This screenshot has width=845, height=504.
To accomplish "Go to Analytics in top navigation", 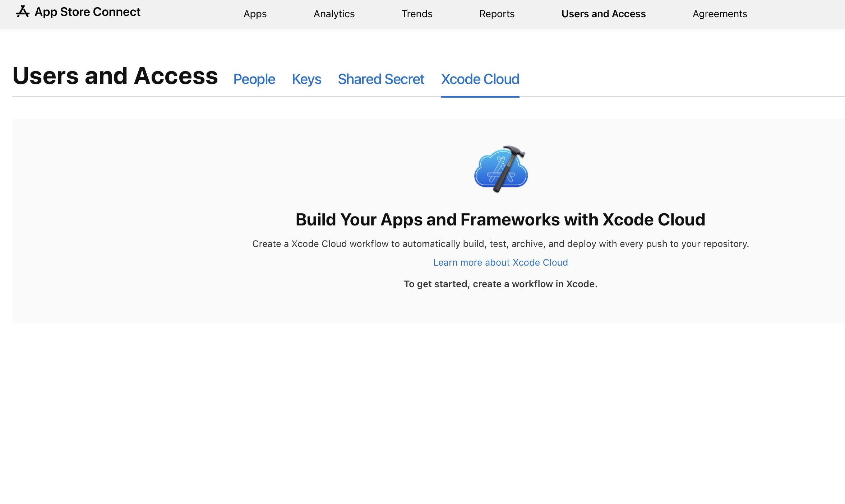I will [334, 14].
